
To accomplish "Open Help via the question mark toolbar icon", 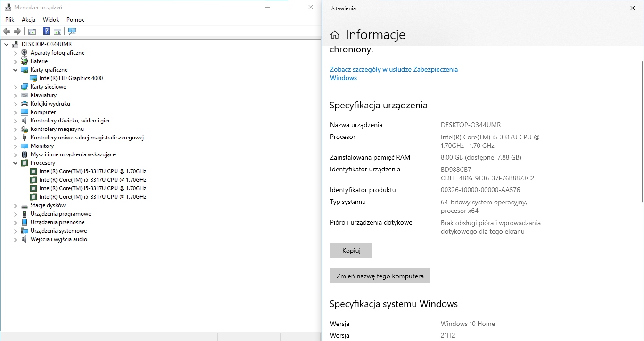I will tap(46, 32).
